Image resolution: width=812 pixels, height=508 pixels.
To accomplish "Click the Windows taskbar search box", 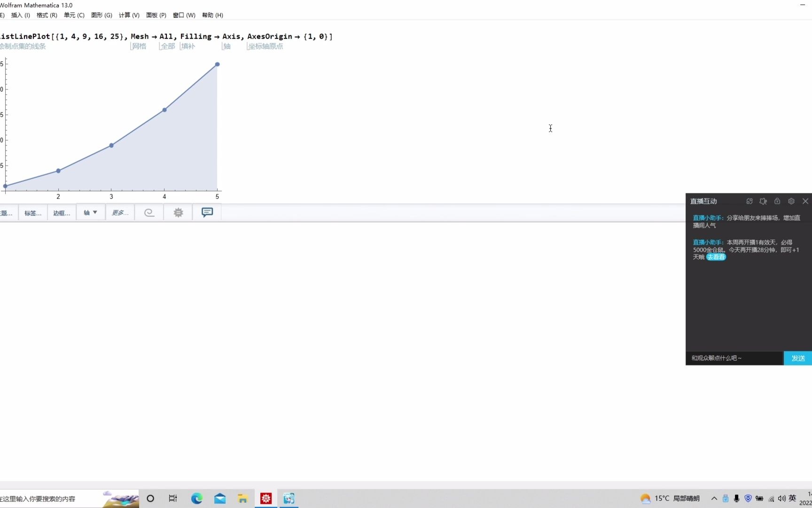I will pyautogui.click(x=69, y=499).
